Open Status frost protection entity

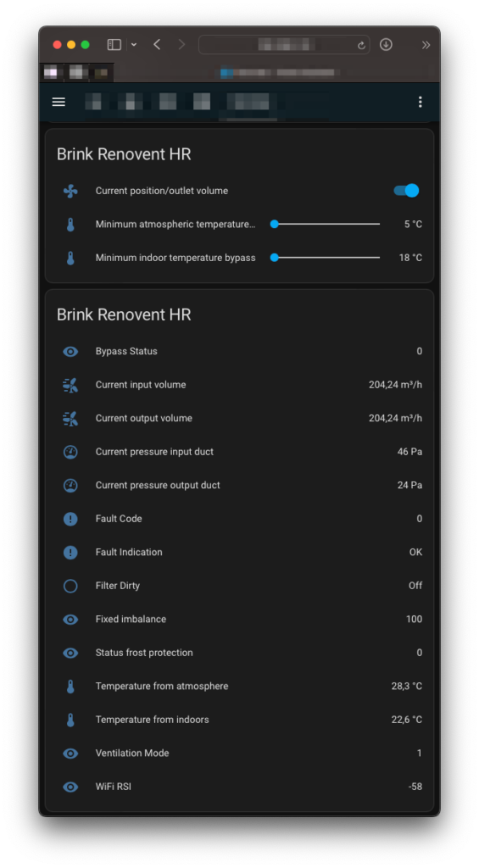click(x=239, y=654)
